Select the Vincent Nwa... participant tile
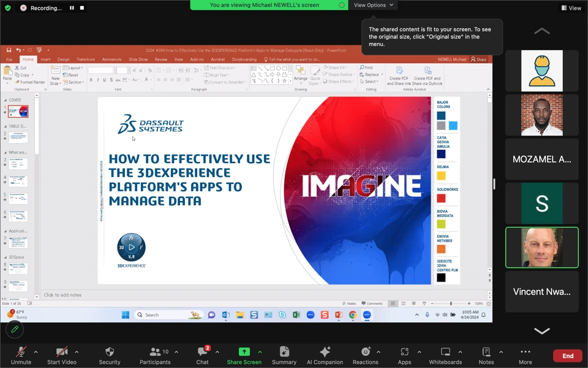 [541, 292]
